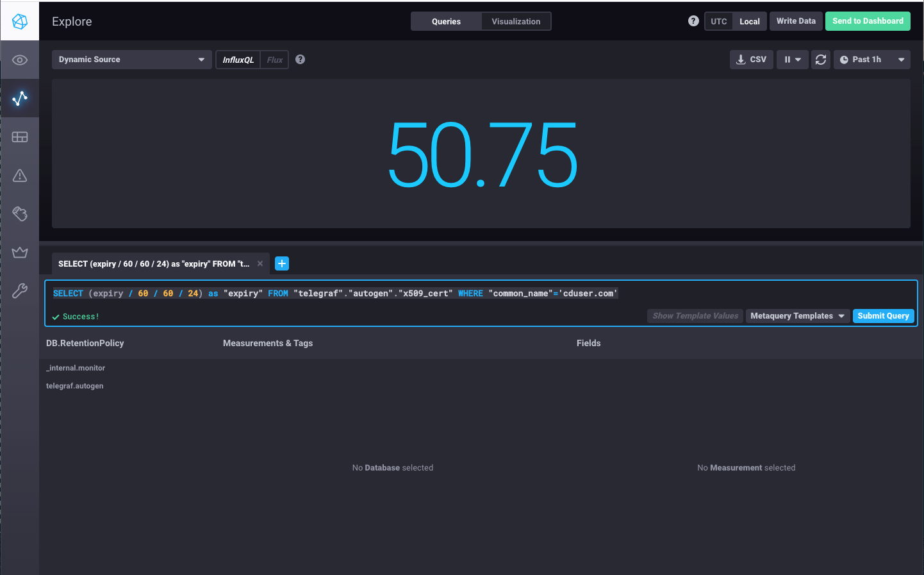Open the Metaquery Templates dropdown
924x575 pixels.
(x=797, y=316)
